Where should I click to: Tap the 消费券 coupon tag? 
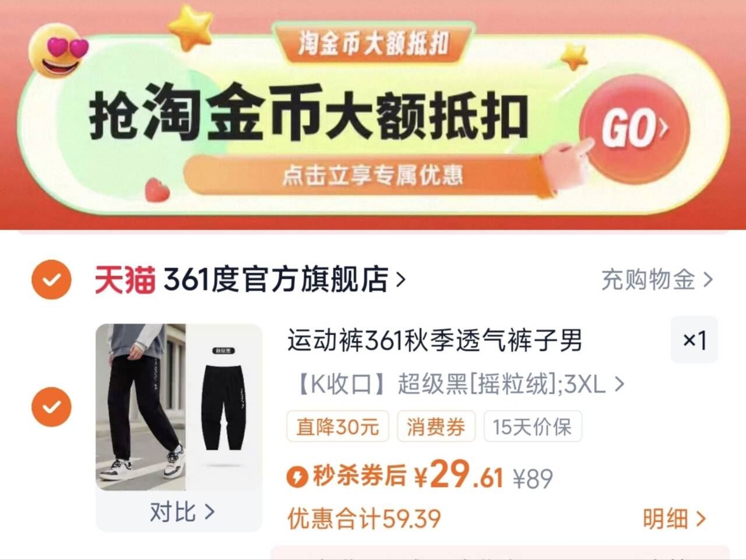[436, 427]
